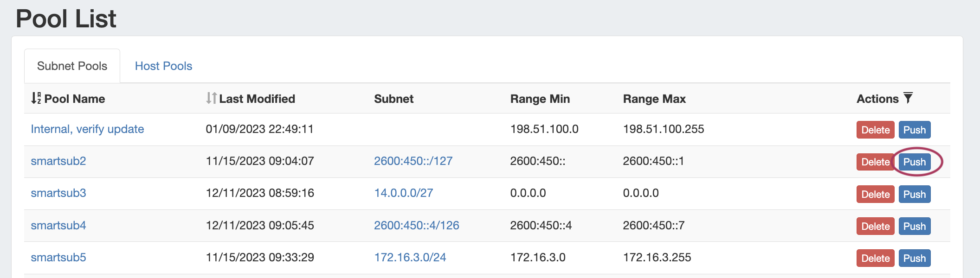
Task: Open subnet 14.0.0.0/27 link
Action: (x=403, y=193)
